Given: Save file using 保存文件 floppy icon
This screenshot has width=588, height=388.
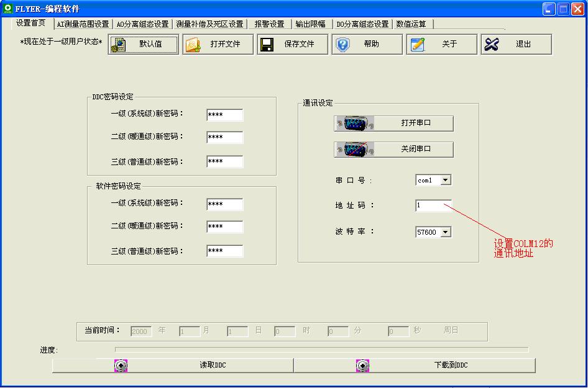Looking at the screenshot, I should (268, 45).
